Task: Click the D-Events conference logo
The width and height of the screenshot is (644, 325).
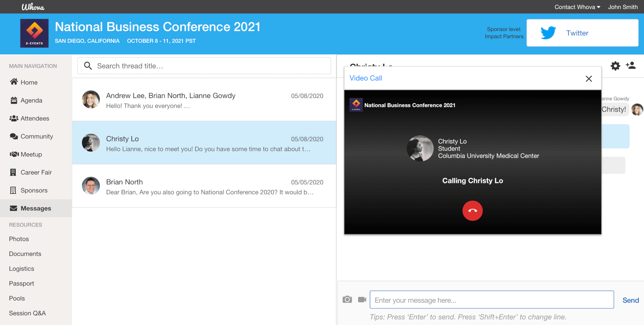Action: pyautogui.click(x=34, y=33)
